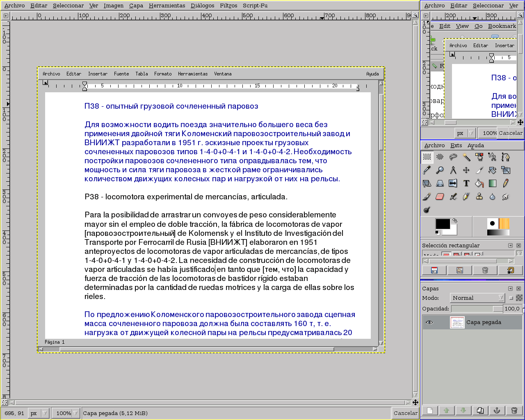The width and height of the screenshot is (525, 420).
Task: Click the Opacidad slider in Capas panel
Action: 477,309
